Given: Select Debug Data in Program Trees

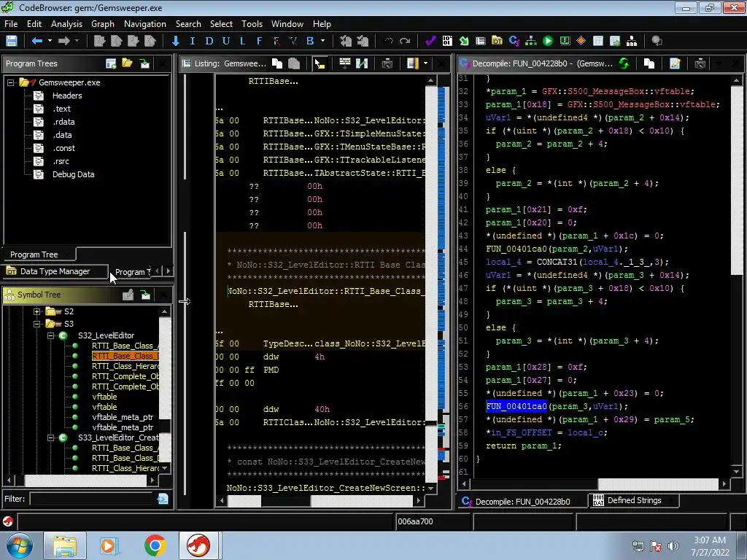Looking at the screenshot, I should click(74, 174).
